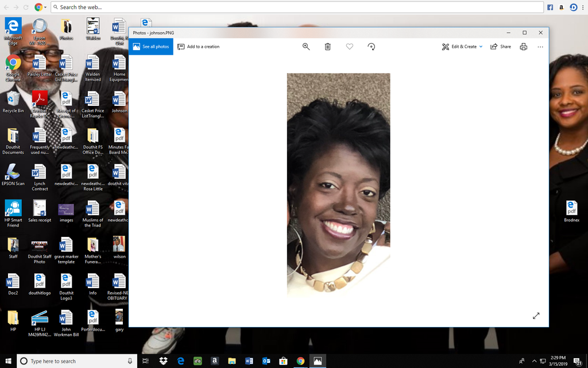Viewport: 588px width, 368px height.
Task: Switch to See all photos
Action: click(x=150, y=47)
